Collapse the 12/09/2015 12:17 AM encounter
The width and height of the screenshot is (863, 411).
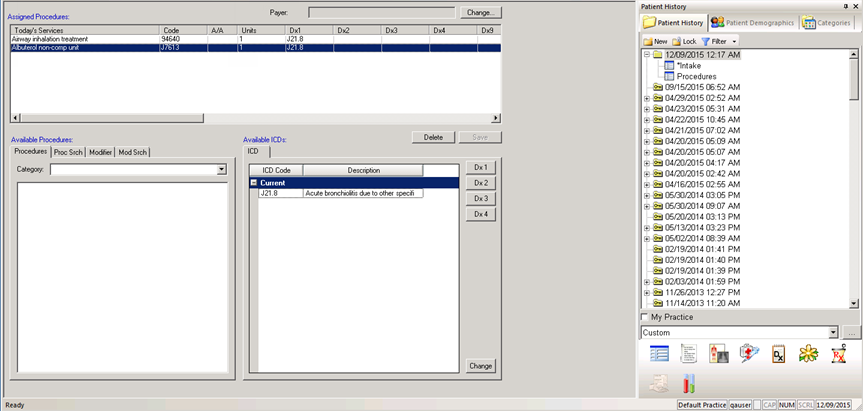click(x=647, y=55)
